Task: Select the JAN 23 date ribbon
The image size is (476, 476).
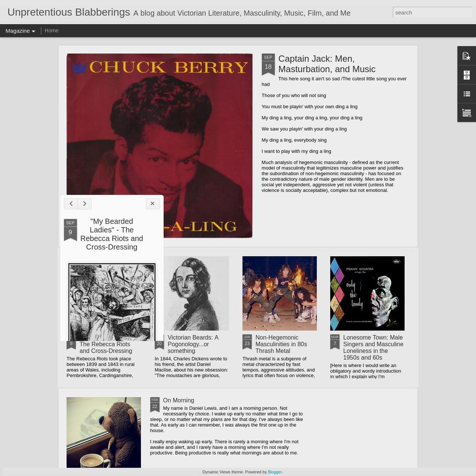Action: pos(247,341)
